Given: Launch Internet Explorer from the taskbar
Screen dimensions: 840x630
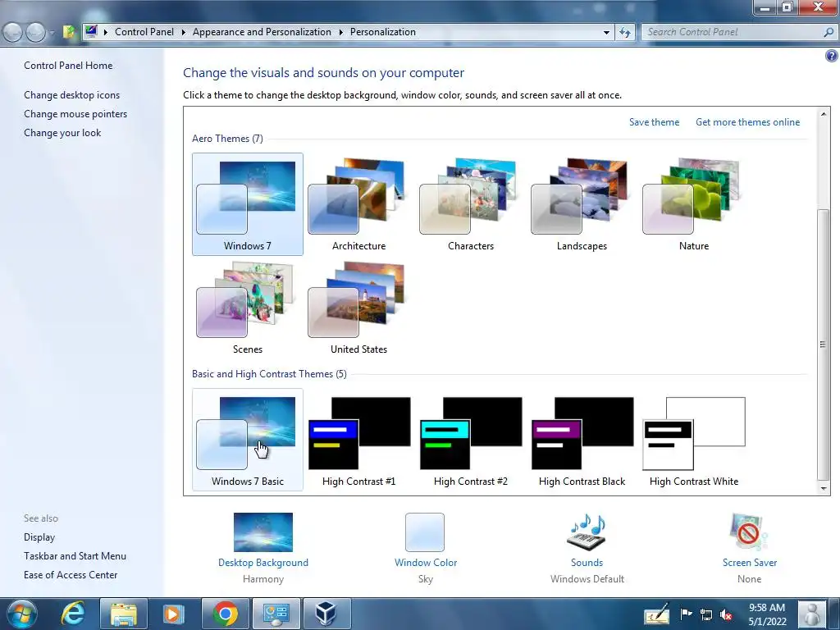Looking at the screenshot, I should [73, 614].
